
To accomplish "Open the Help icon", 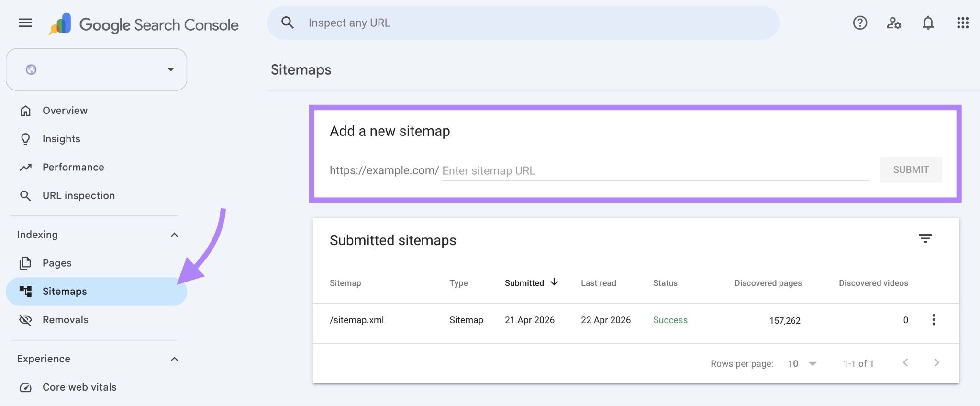I will point(859,23).
